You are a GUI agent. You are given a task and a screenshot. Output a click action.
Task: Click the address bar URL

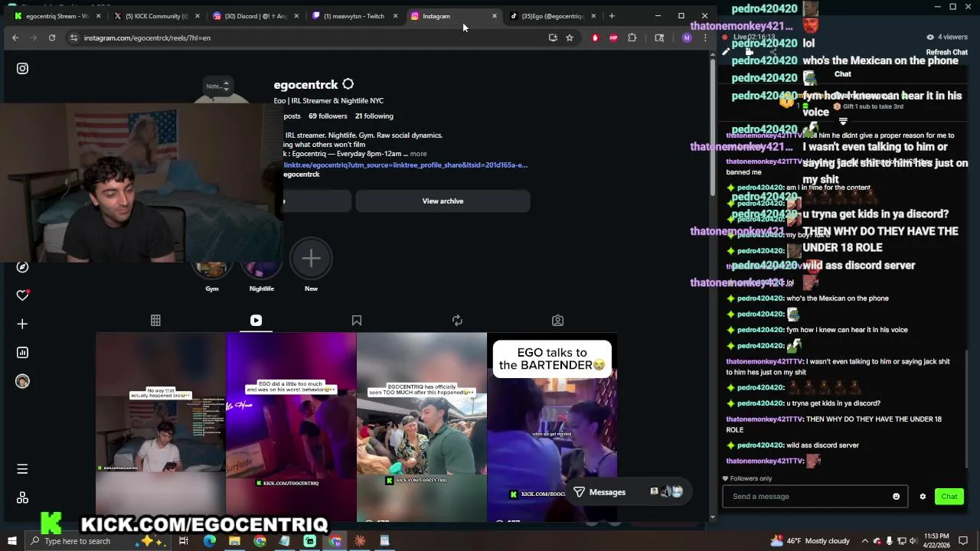(x=147, y=37)
